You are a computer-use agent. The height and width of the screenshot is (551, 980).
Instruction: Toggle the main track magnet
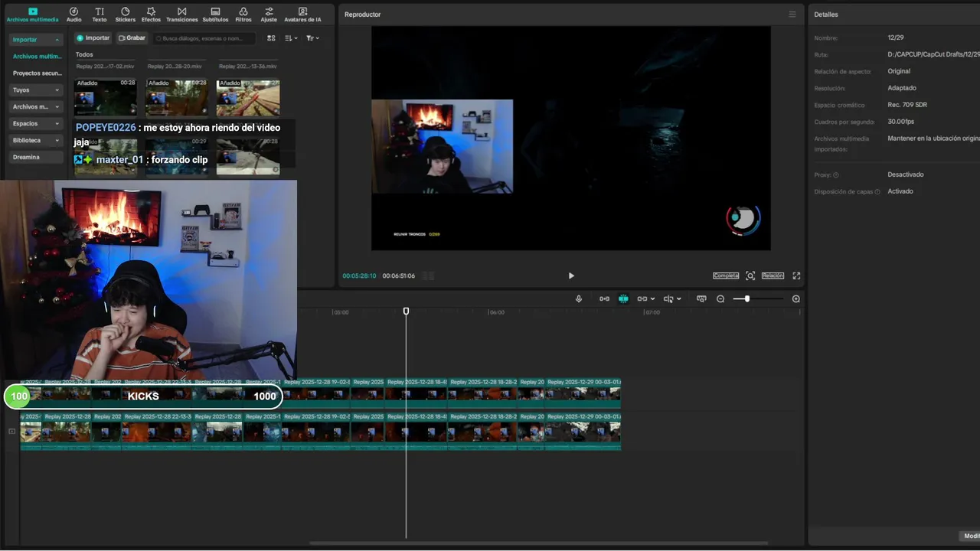coord(604,298)
